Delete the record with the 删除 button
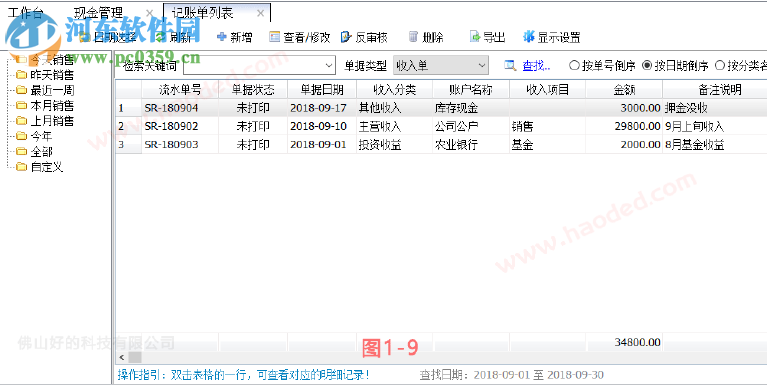Viewport: 767px width, 387px height. tap(426, 37)
